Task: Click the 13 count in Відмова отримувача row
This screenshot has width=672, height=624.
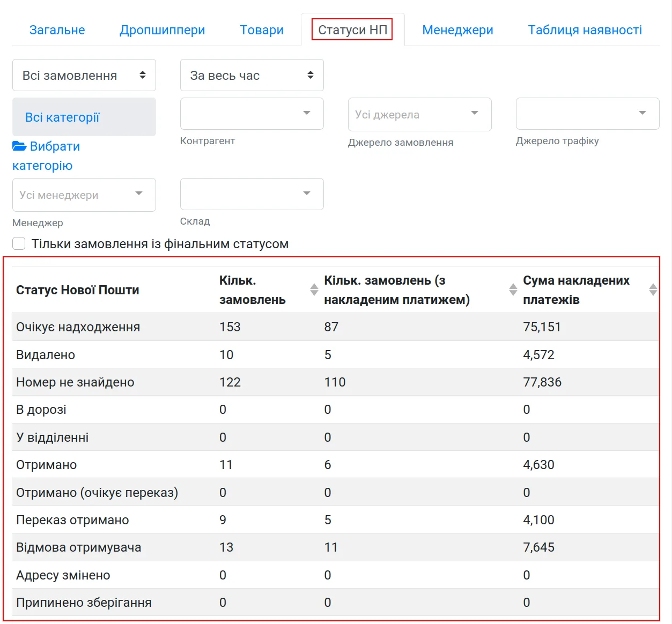Action: 226,547
